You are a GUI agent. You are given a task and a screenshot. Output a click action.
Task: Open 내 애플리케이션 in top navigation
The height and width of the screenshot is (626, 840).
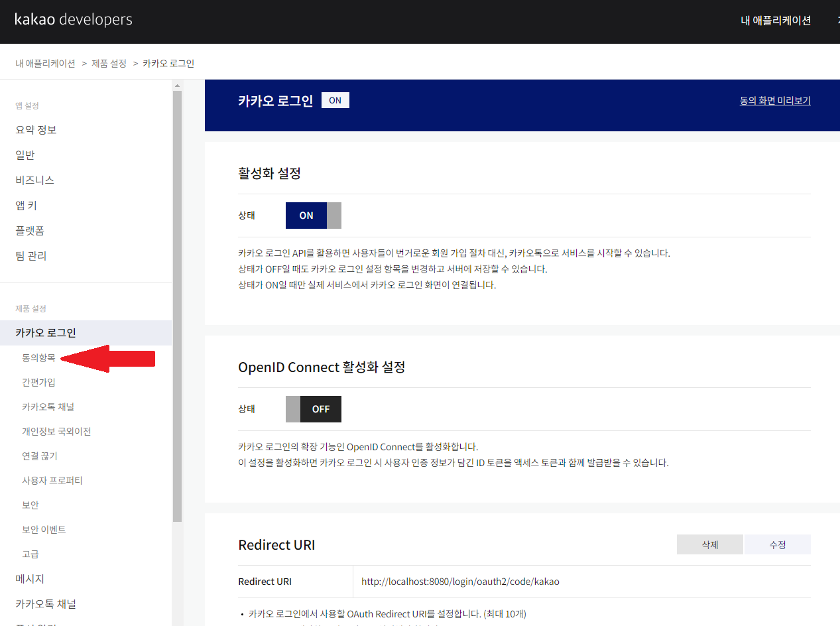pyautogui.click(x=776, y=21)
